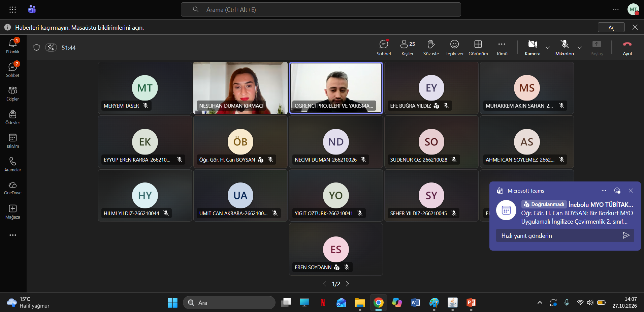Select the OGRENCI PROJELERI VE YARISMA video tile
The image size is (644, 312).
click(x=336, y=88)
